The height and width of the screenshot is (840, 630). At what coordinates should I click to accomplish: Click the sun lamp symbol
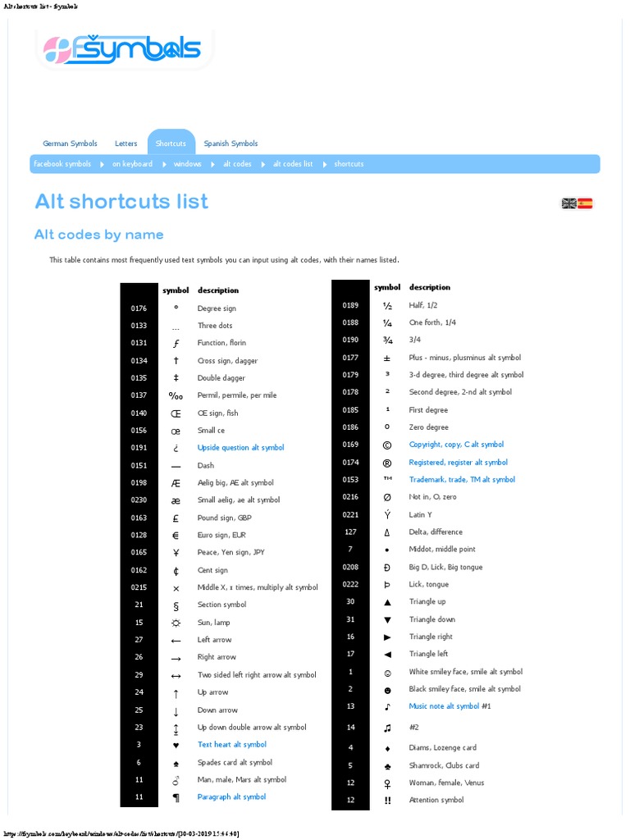pos(176,623)
